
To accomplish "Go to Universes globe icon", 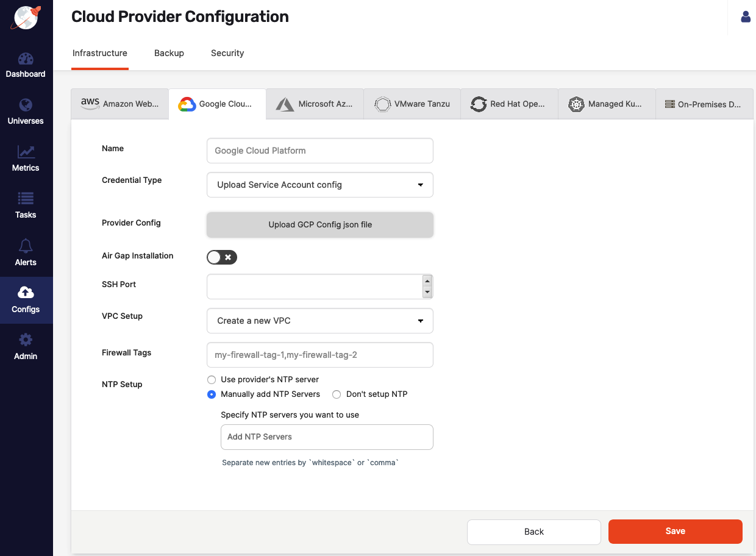I will coord(26,105).
